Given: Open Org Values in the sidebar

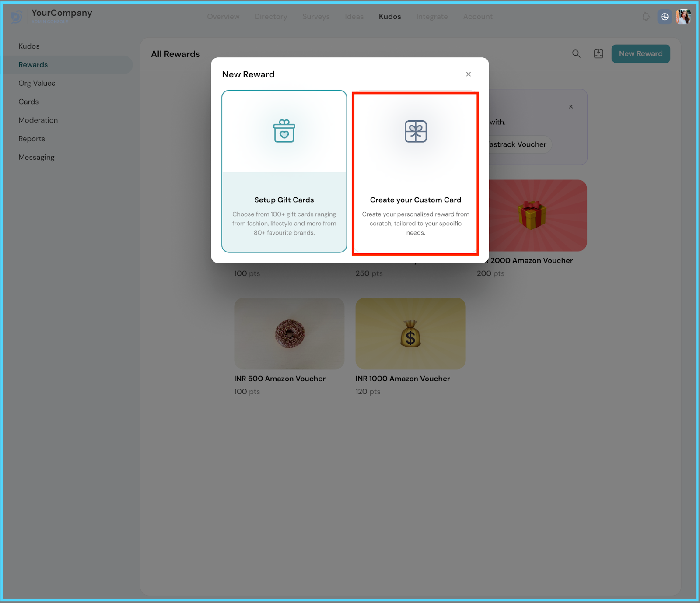Looking at the screenshot, I should tap(37, 83).
